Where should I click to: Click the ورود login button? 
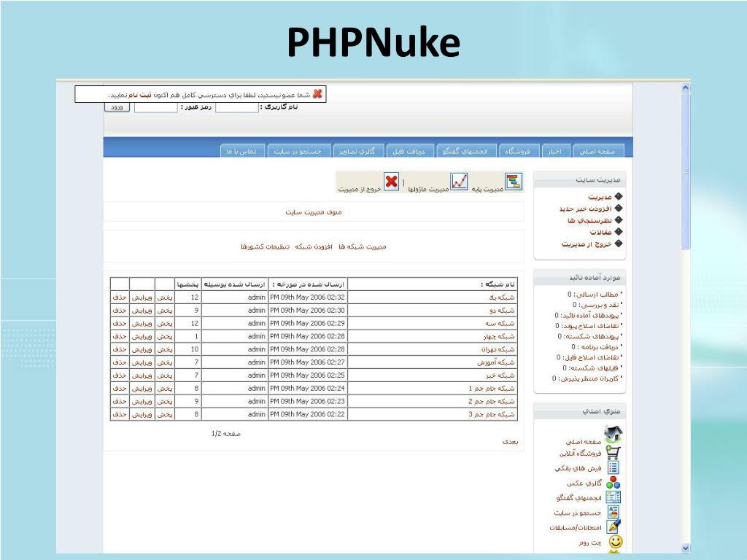117,107
